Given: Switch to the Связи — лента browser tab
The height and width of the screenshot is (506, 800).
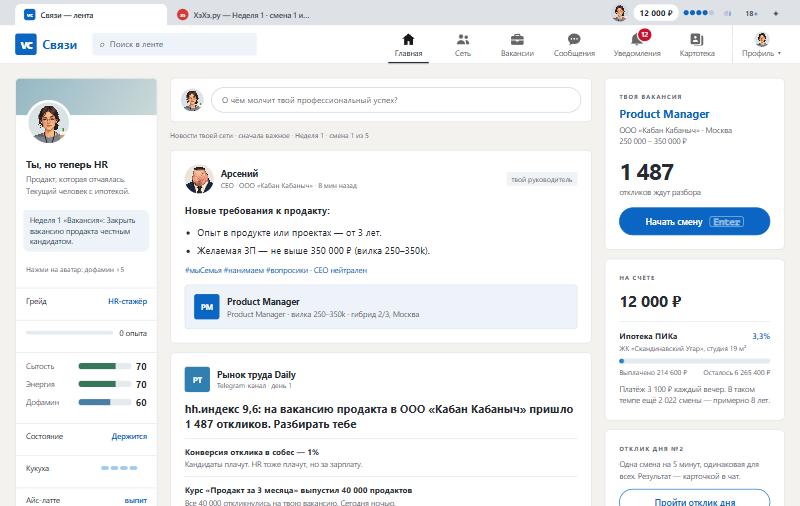Looking at the screenshot, I should point(91,15).
